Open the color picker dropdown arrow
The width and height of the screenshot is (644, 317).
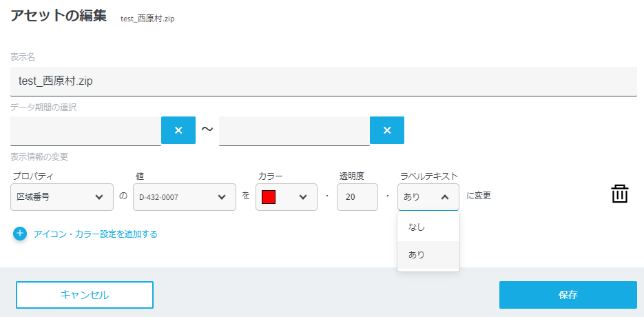coord(303,197)
